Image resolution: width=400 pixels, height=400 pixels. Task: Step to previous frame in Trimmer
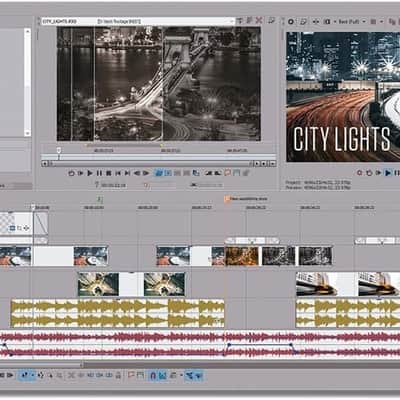pos(137,173)
